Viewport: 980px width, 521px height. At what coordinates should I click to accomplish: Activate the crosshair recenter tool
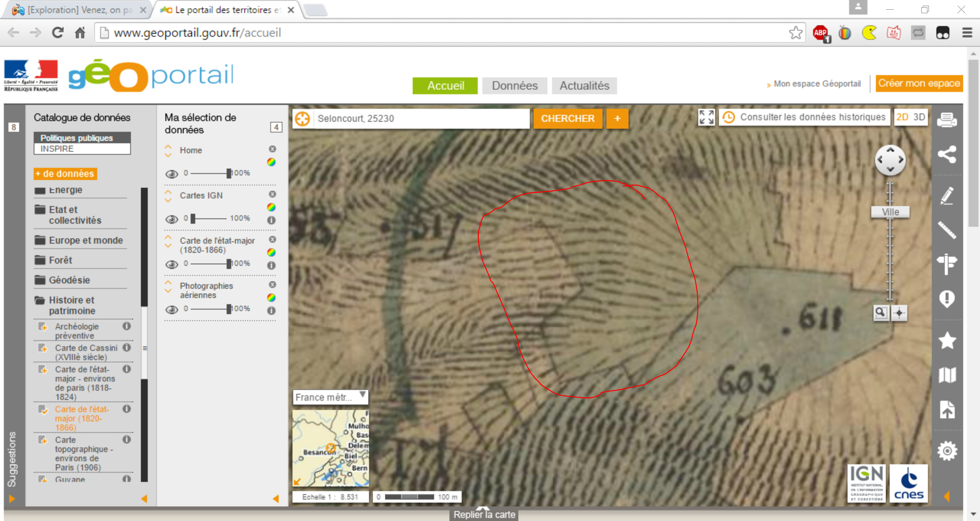click(x=899, y=313)
